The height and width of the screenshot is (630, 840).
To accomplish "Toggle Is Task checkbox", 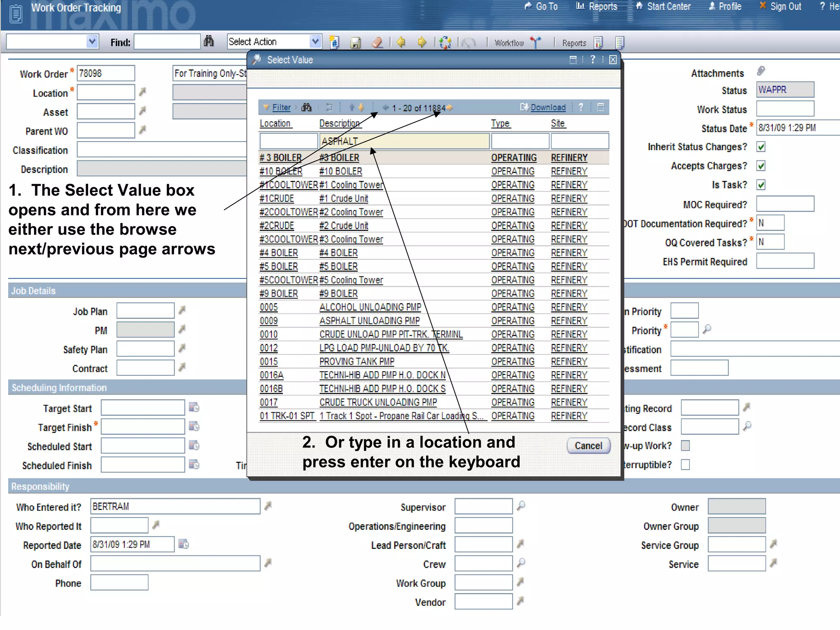I will [761, 185].
